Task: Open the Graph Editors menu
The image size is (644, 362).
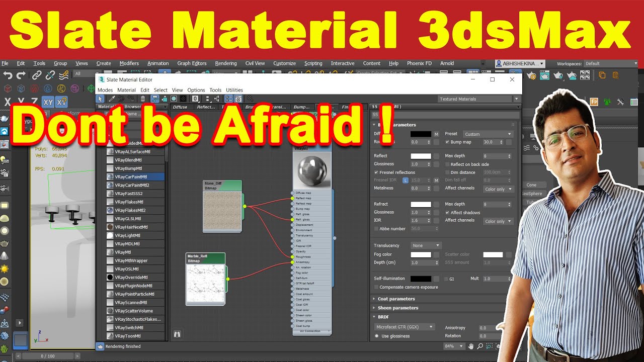Action: coord(192,63)
